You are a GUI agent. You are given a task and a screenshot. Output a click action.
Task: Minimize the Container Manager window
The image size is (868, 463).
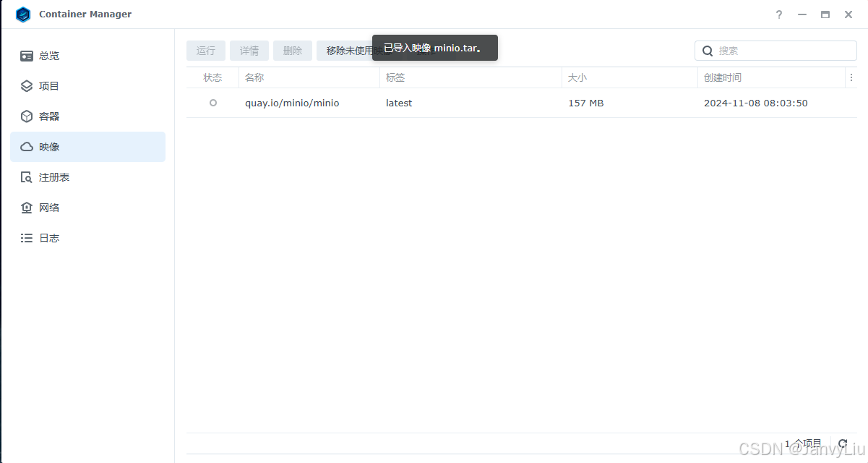coord(802,14)
